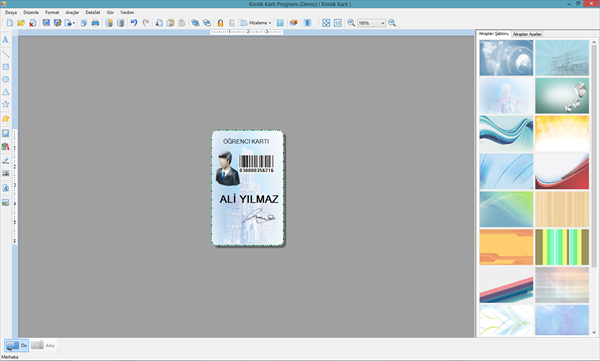
Task: Select the barcode on the card
Action: [x=256, y=163]
